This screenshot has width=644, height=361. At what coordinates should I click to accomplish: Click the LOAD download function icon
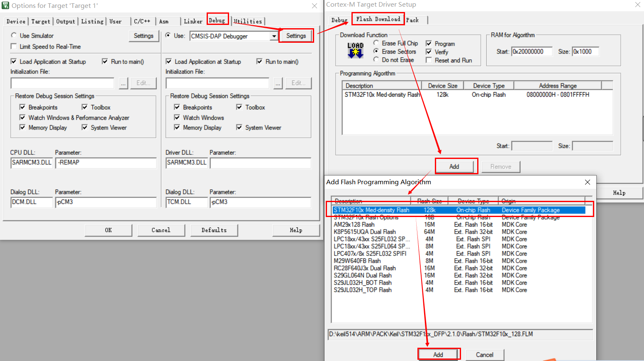click(355, 51)
